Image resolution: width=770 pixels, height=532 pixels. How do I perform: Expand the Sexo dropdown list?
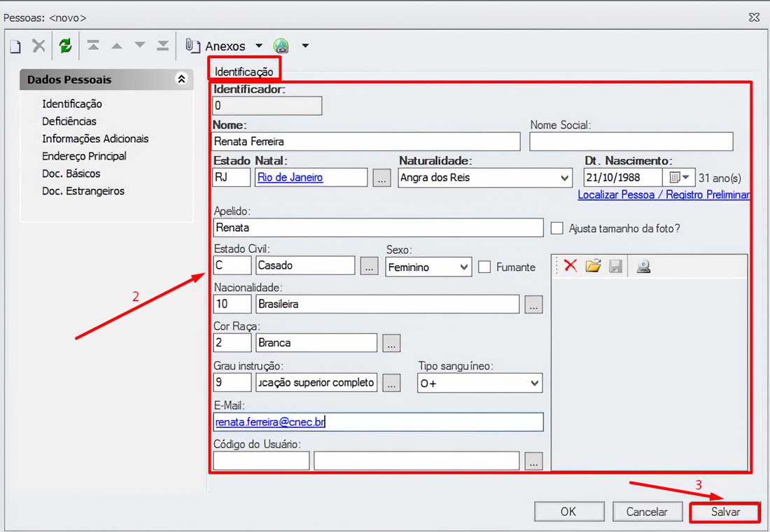click(x=464, y=267)
